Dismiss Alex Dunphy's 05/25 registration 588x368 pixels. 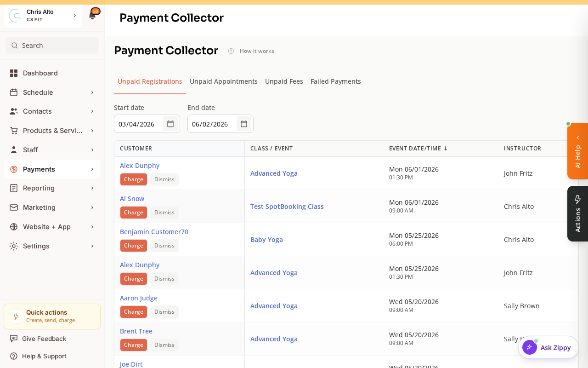click(x=164, y=279)
